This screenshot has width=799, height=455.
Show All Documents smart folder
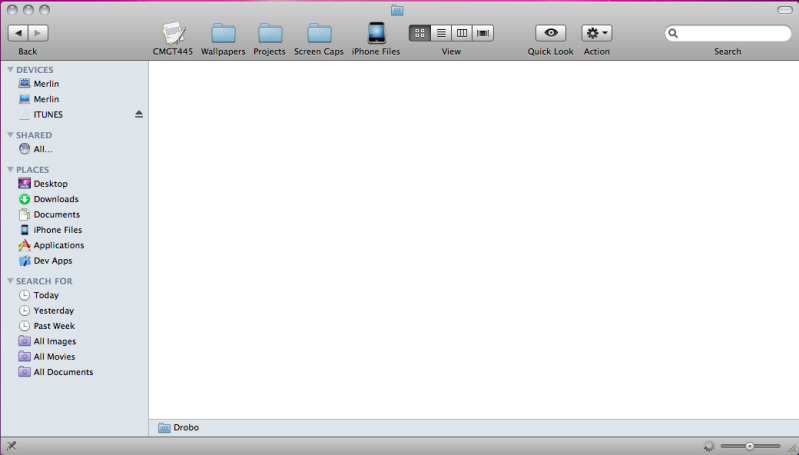point(74,372)
